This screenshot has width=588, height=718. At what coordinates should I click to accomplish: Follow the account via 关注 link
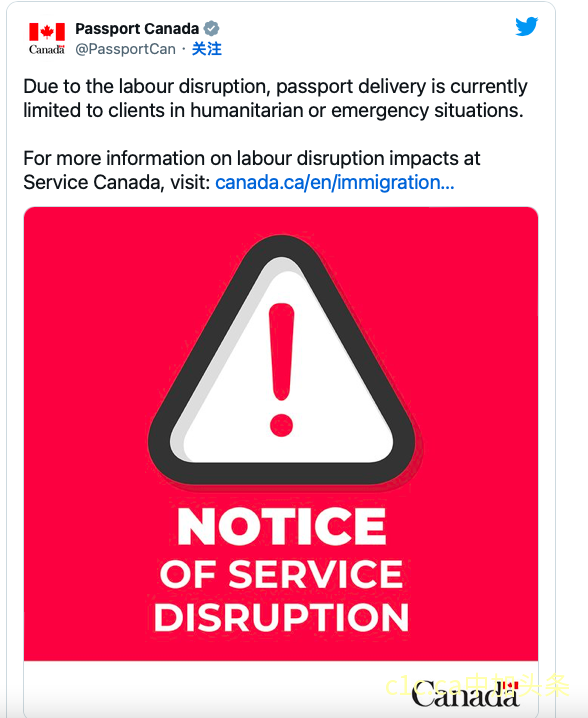pyautogui.click(x=207, y=49)
